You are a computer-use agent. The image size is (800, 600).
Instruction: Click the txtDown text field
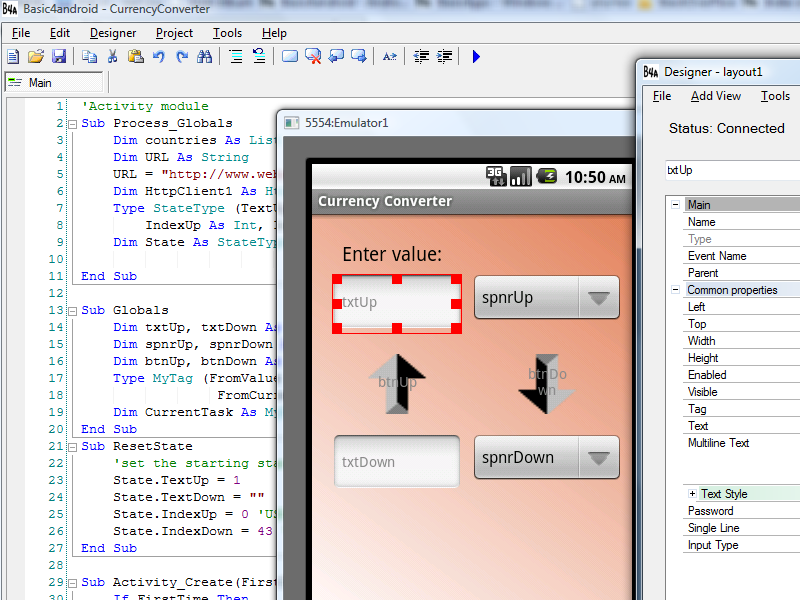click(x=396, y=462)
